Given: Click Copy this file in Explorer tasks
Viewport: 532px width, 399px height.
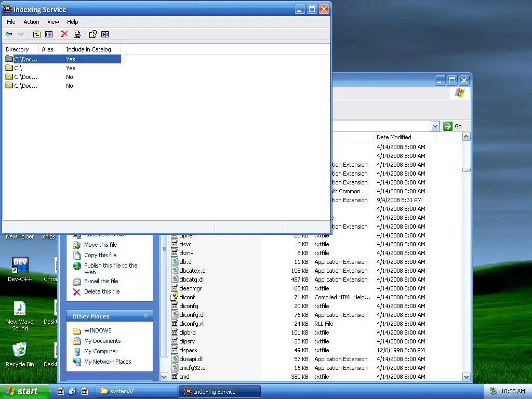Looking at the screenshot, I should (100, 255).
